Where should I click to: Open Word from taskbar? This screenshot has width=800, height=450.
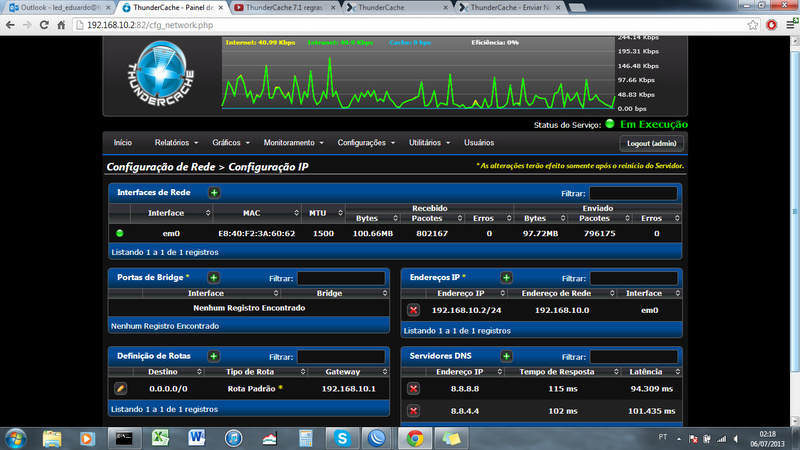point(196,439)
